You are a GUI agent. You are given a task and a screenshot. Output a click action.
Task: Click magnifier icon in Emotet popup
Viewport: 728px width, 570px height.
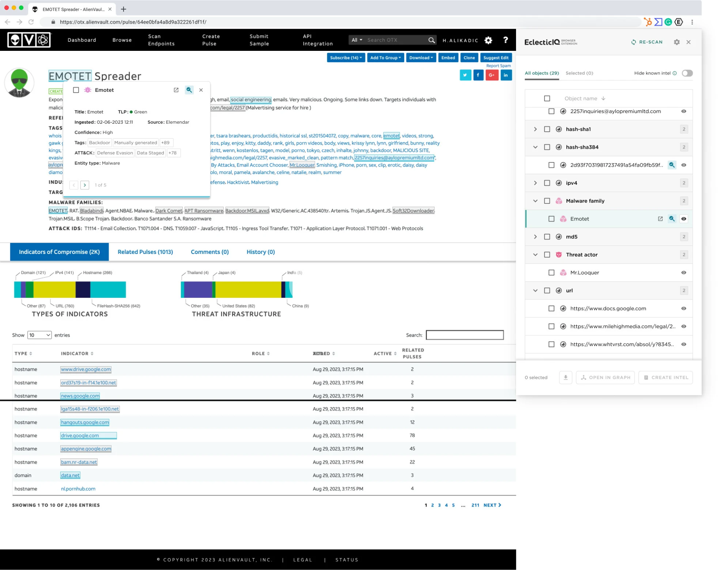pyautogui.click(x=189, y=90)
